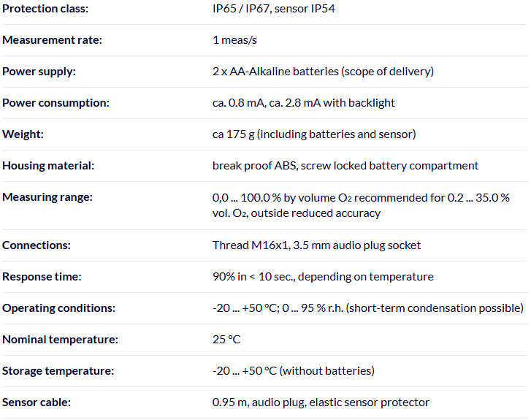Select the "Measurement rate:" label
Image resolution: width=531 pixels, height=420 pixels.
point(52,40)
